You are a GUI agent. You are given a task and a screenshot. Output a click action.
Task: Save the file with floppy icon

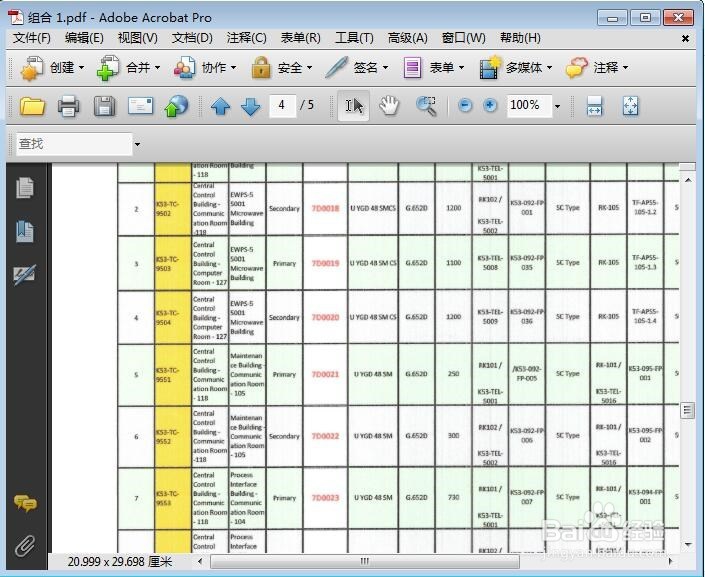[104, 107]
